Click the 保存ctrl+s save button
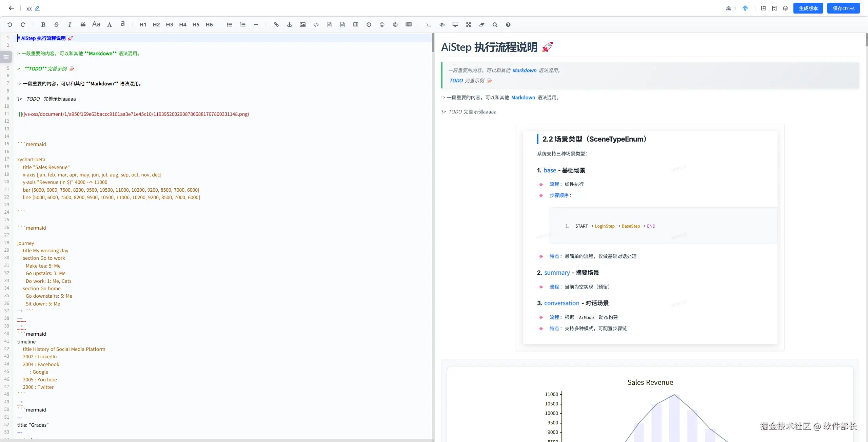The image size is (868, 442). pos(843,8)
